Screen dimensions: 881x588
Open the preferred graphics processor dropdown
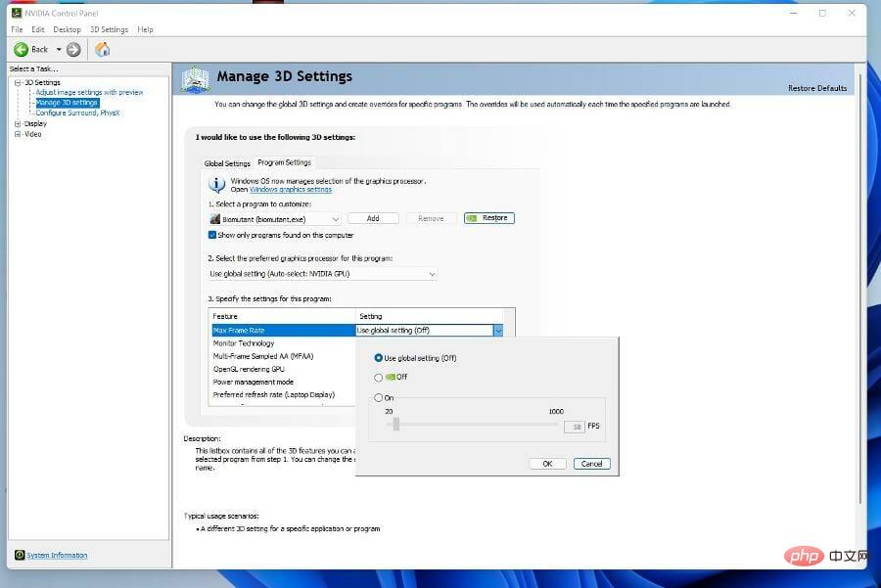point(322,274)
